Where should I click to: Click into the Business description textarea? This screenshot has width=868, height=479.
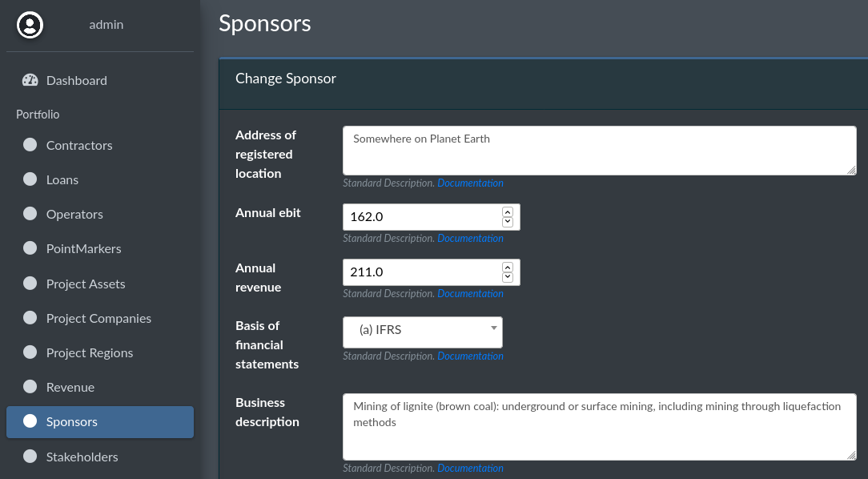(x=599, y=426)
